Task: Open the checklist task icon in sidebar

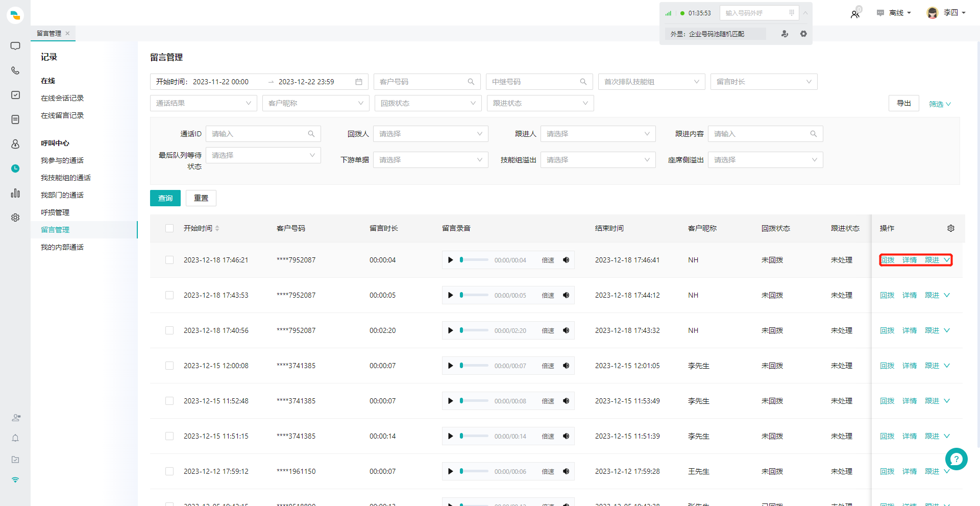Action: point(15,95)
